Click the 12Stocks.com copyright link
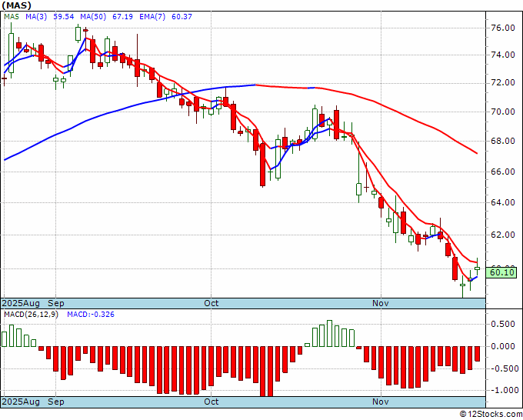Viewport: 523px width, 420px height. click(x=491, y=415)
